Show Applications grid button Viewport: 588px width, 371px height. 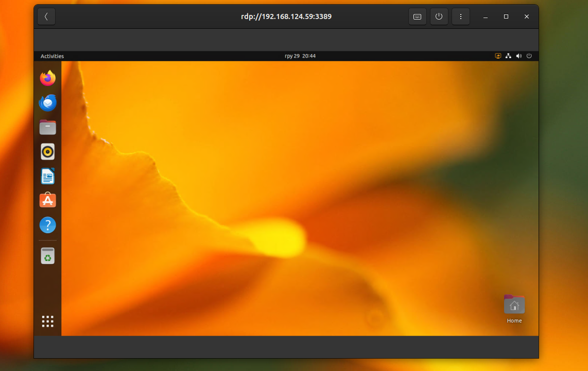[47, 321]
